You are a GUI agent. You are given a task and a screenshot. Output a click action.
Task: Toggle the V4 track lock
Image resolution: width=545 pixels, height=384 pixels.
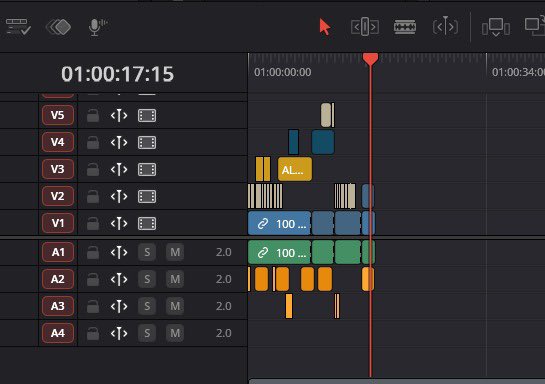pos(93,142)
